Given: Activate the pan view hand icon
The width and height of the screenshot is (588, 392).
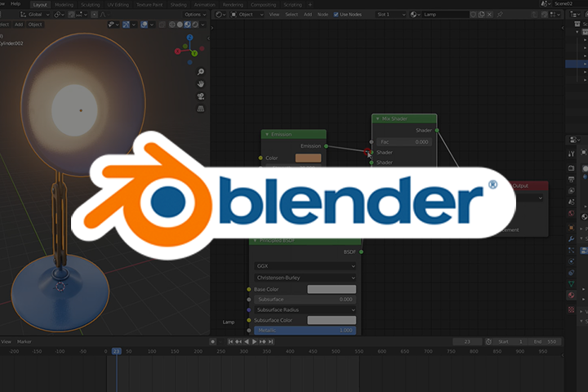Looking at the screenshot, I should coord(201,84).
